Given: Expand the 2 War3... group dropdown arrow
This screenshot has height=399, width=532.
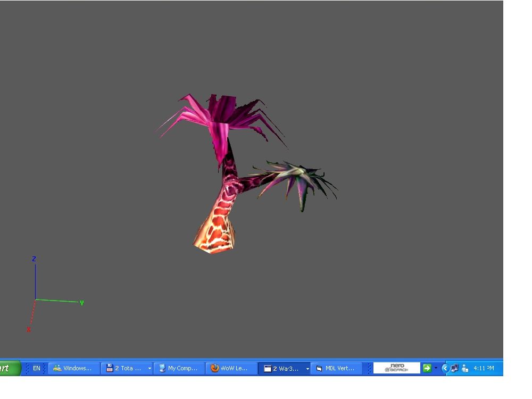Looking at the screenshot, I should coord(307,369).
